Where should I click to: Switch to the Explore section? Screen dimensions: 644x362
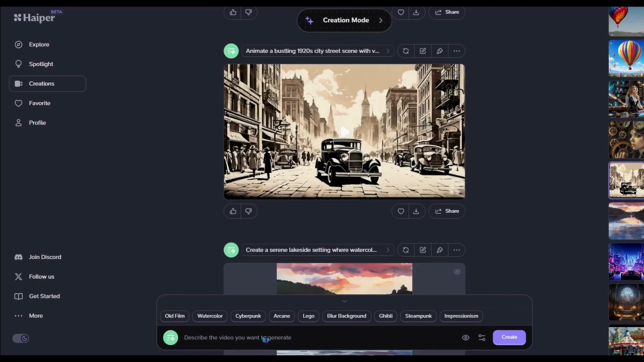coord(39,44)
